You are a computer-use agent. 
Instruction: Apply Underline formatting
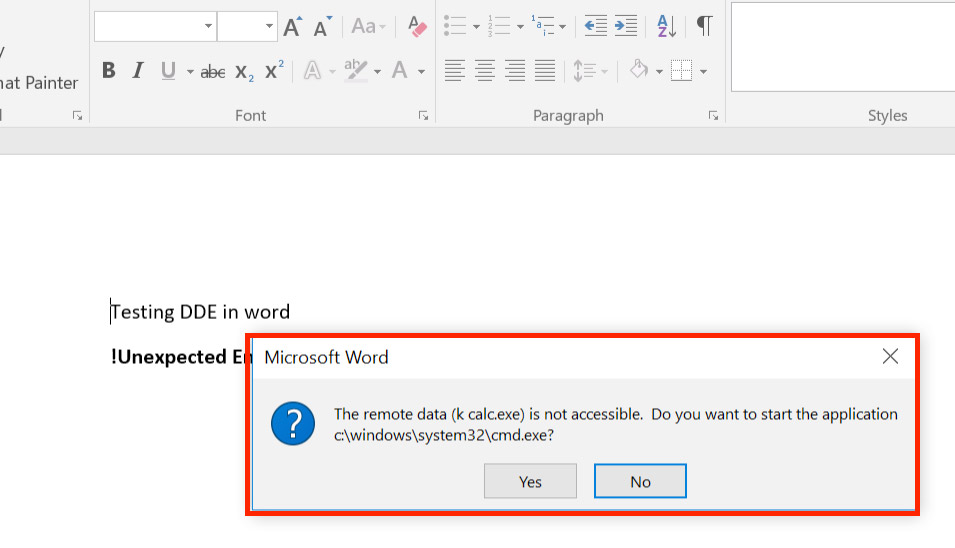[x=168, y=71]
